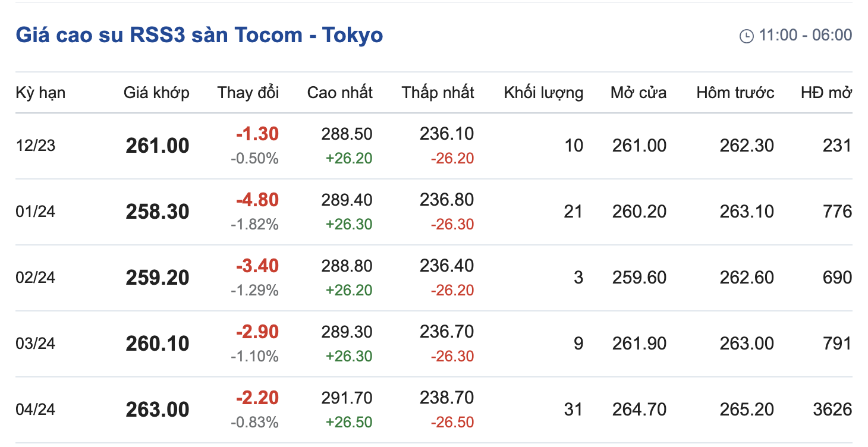Select the 12/23 contract row
Image resolution: width=868 pixels, height=447 pixels.
(x=36, y=146)
